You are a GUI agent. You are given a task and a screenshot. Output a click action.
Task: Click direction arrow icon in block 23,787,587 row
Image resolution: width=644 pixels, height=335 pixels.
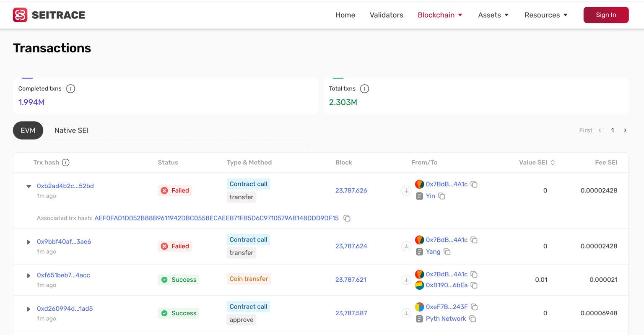[406, 314]
